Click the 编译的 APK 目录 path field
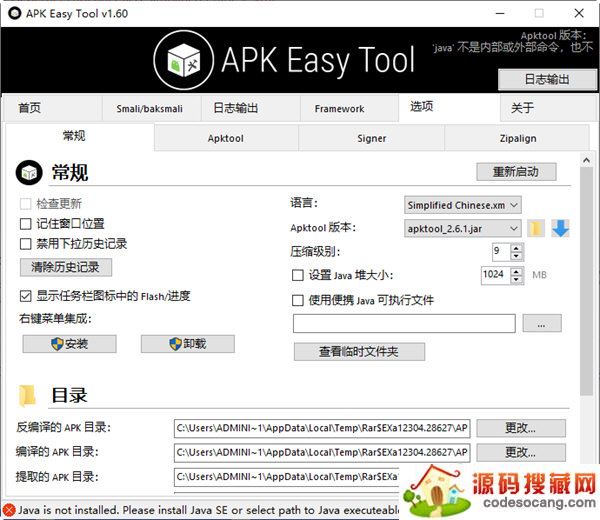 point(322,453)
